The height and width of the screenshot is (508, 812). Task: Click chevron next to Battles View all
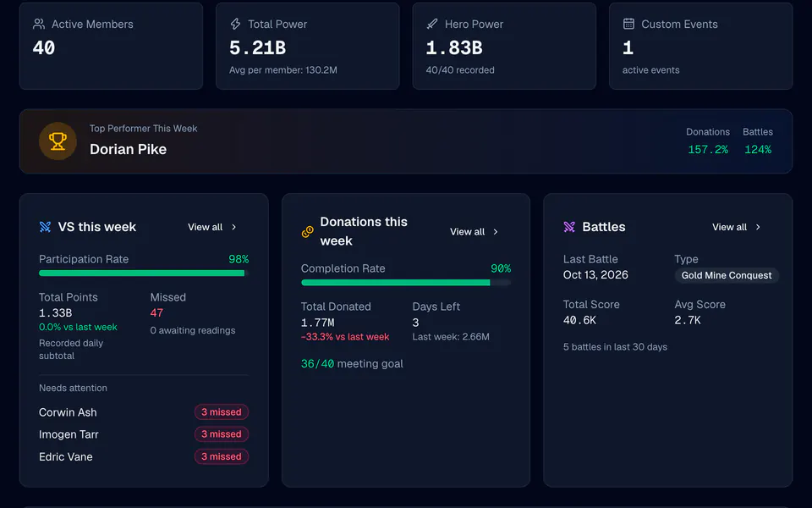[x=758, y=227]
